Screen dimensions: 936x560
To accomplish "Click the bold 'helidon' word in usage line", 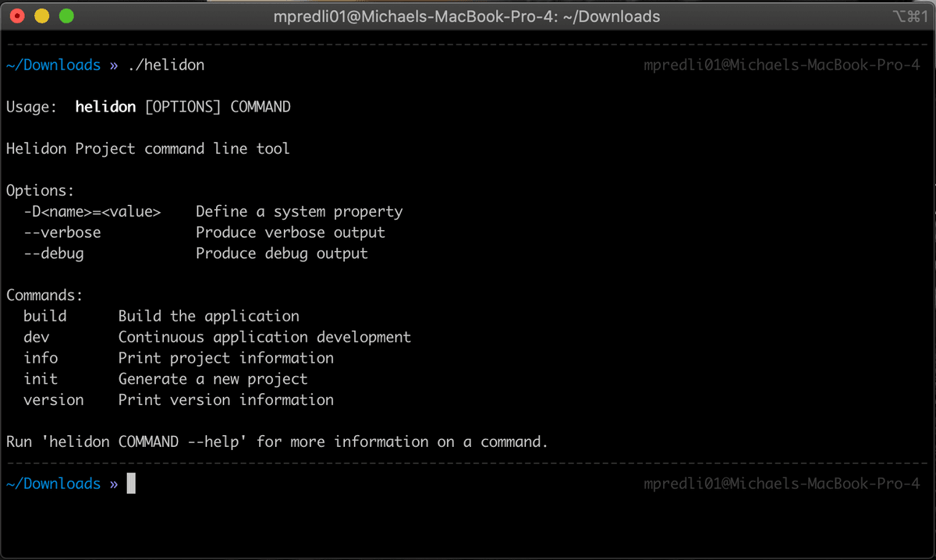I will point(105,107).
